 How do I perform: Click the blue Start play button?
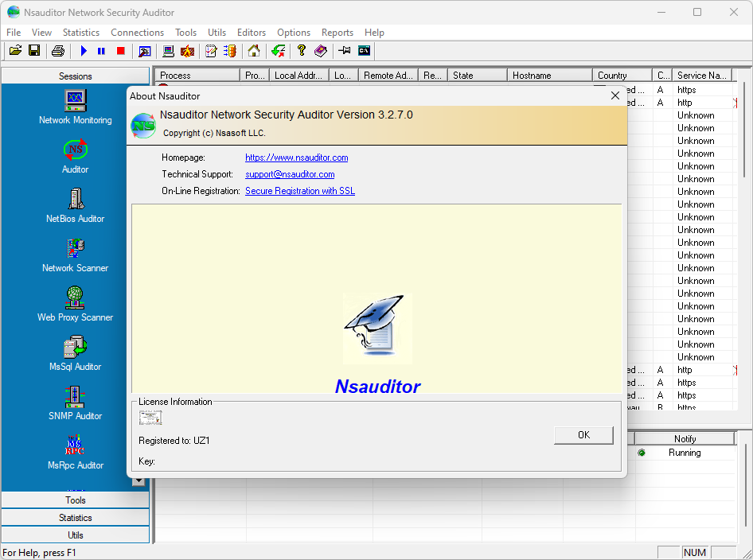[84, 50]
